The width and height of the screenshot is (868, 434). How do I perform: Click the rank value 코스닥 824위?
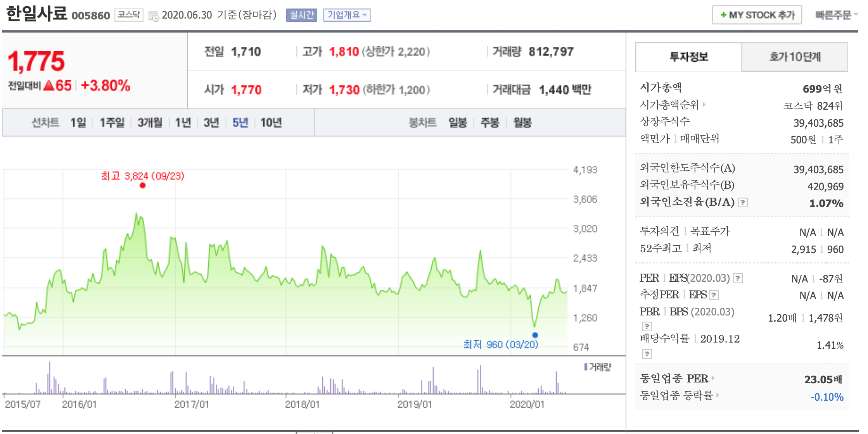pyautogui.click(x=813, y=106)
